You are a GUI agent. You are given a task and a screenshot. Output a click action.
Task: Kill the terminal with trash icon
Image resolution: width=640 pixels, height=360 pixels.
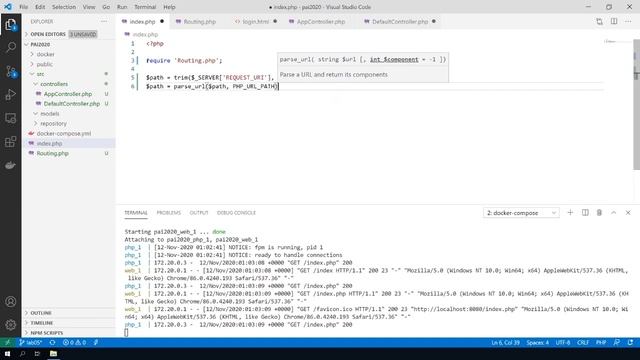pos(599,213)
